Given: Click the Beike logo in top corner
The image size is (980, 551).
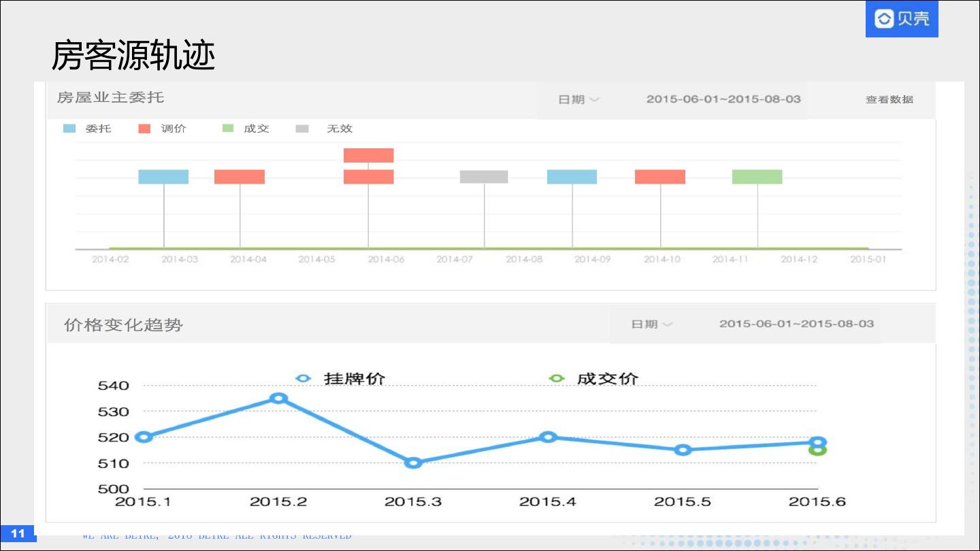Looking at the screenshot, I should click(901, 19).
